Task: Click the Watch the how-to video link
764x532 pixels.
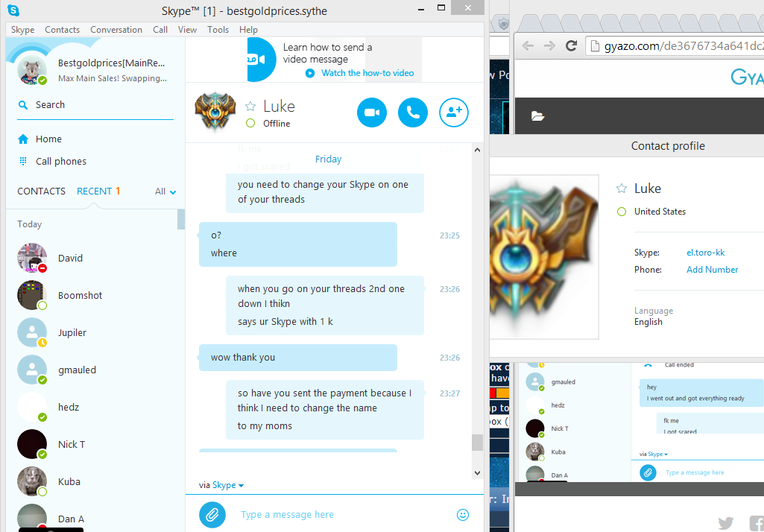Action: 367,73
